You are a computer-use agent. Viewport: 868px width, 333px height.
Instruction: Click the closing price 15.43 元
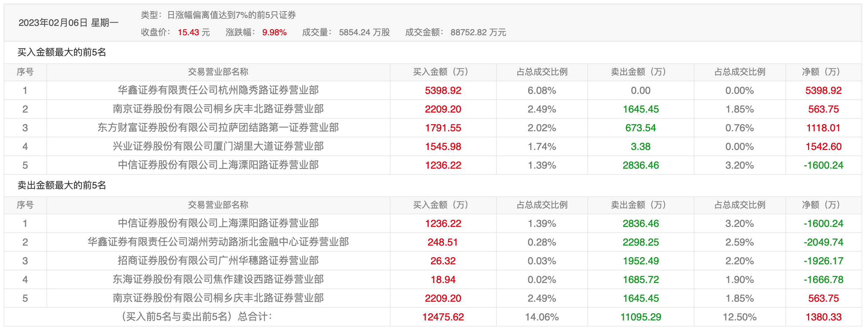194,32
